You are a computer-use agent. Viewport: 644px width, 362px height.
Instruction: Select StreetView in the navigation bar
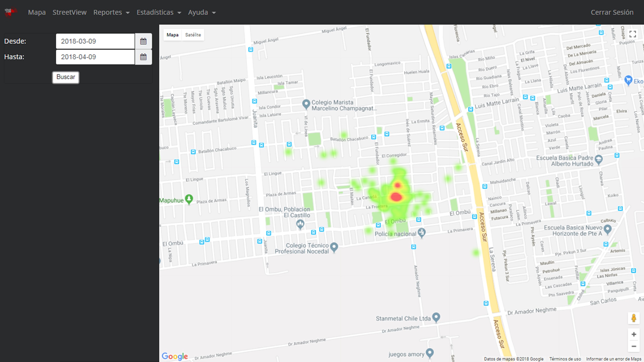tap(69, 12)
